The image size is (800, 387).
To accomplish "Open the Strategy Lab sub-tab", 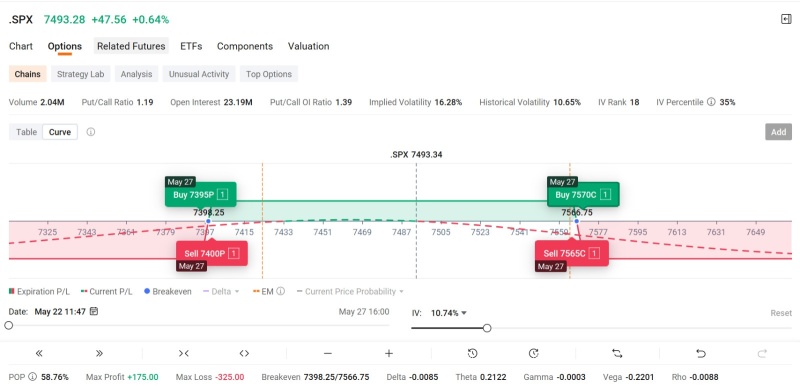I will point(81,74).
